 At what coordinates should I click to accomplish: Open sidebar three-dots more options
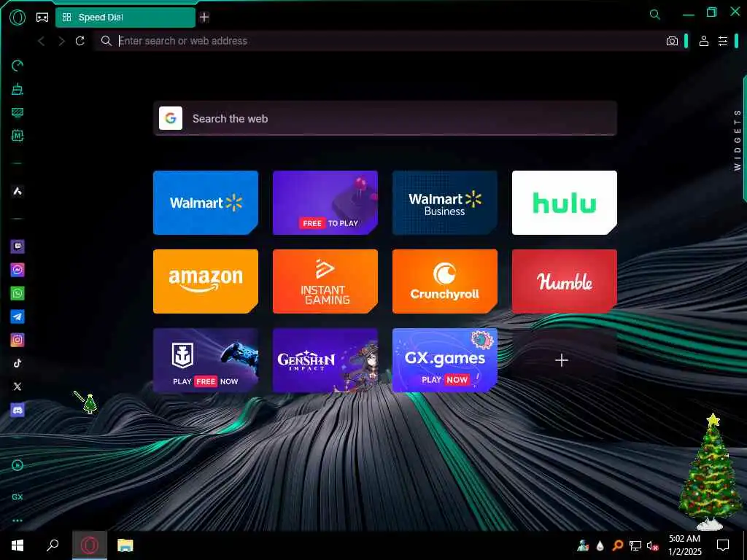pos(18,521)
